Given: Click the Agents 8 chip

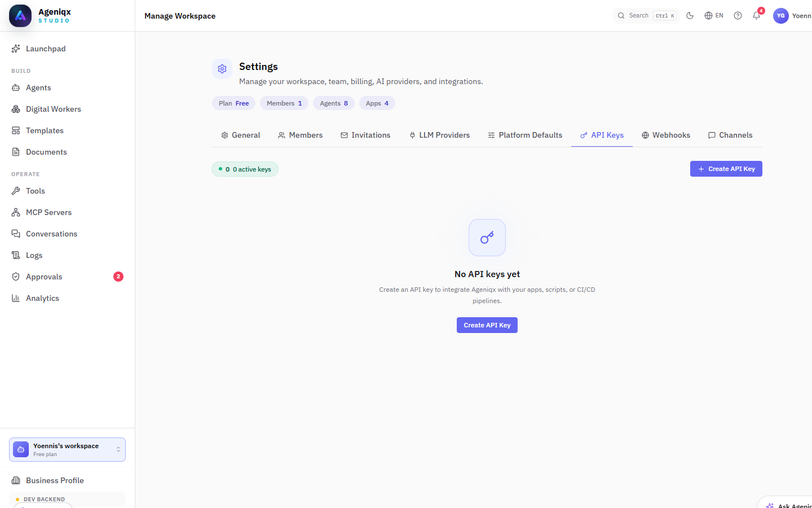Looking at the screenshot, I should [334, 103].
